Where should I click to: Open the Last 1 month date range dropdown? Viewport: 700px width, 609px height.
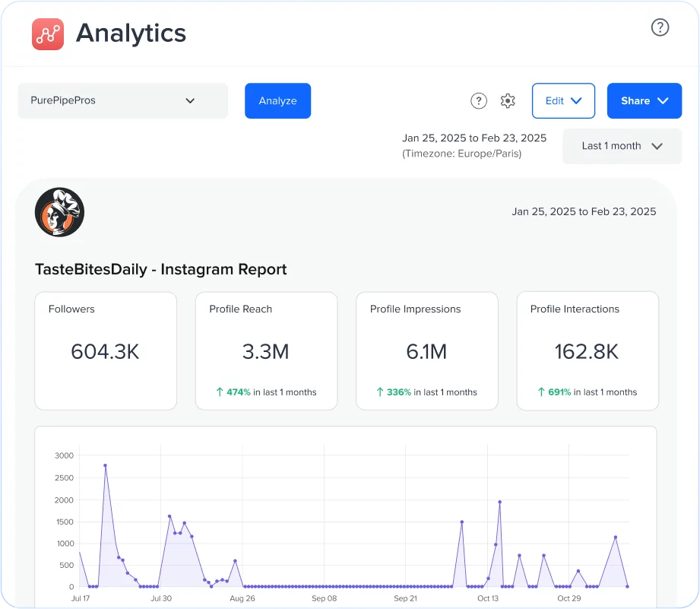[x=622, y=146]
